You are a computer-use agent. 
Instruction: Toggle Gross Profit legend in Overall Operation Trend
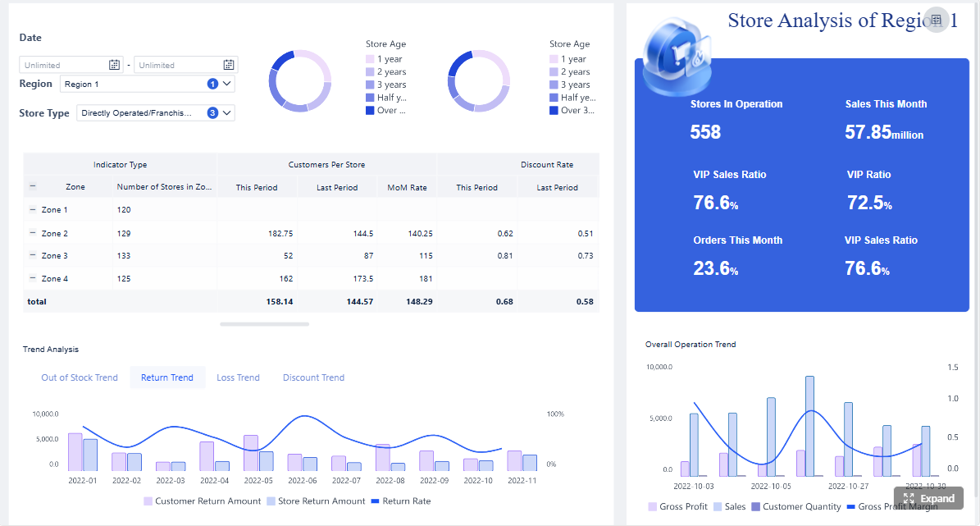pyautogui.click(x=677, y=506)
